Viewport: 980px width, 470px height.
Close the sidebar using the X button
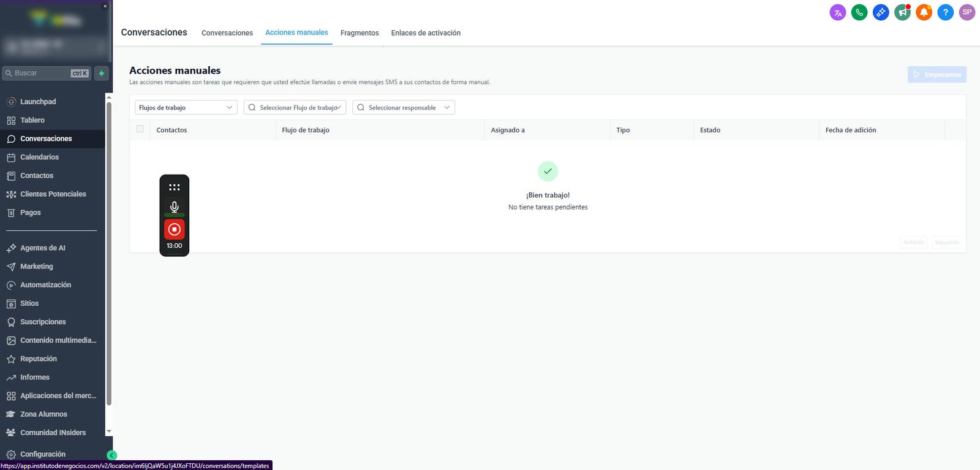click(105, 6)
